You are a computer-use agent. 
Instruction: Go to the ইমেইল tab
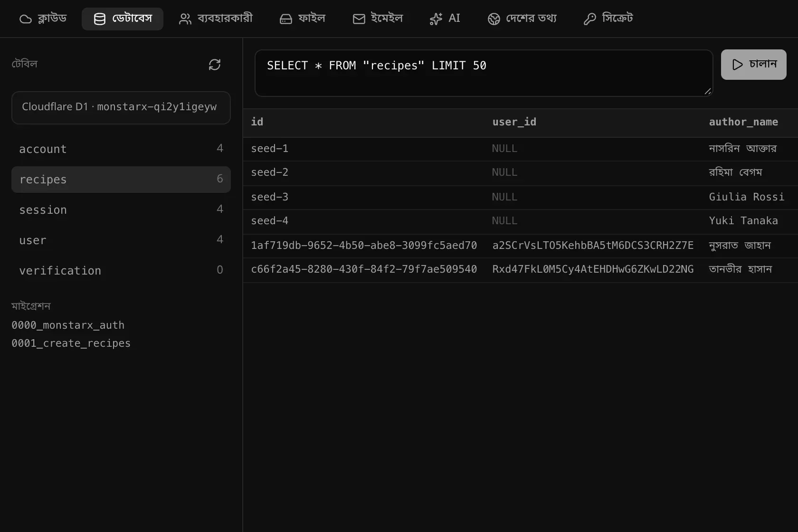click(x=378, y=19)
